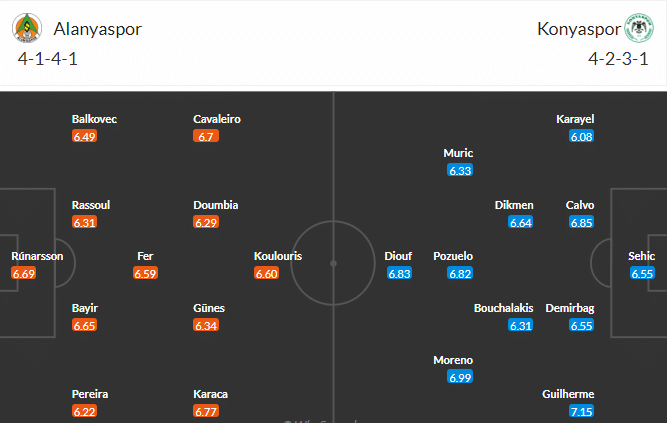Click player name Pozuelo

point(452,256)
